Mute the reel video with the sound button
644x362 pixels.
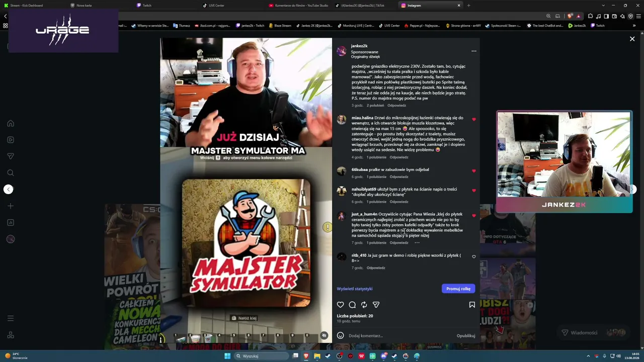[x=324, y=335]
